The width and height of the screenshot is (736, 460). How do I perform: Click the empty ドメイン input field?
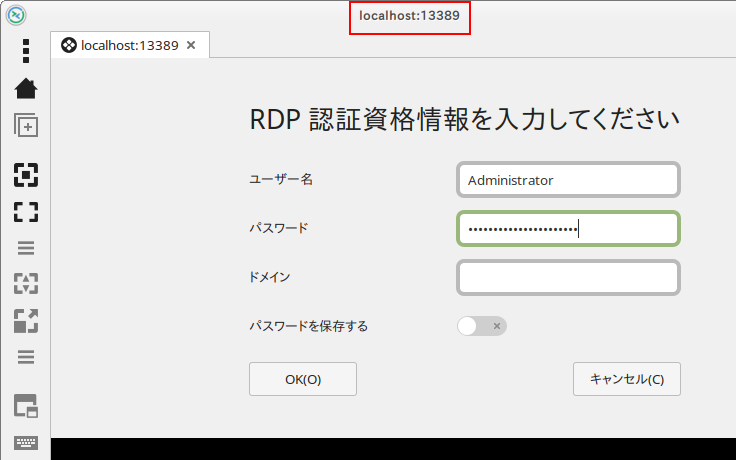click(568, 277)
